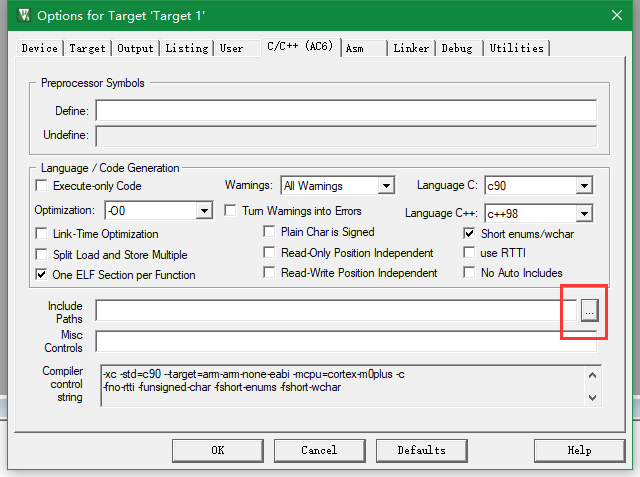Image resolution: width=640 pixels, height=477 pixels.
Task: Select the C/C++ (AC6) tab
Action: [x=300, y=47]
